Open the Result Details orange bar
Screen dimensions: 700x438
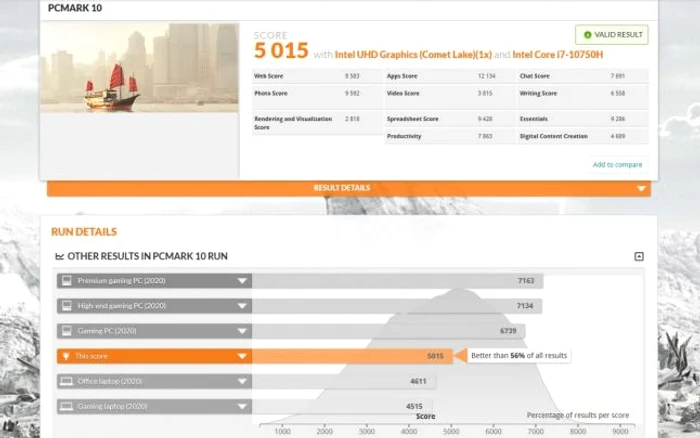pos(349,188)
